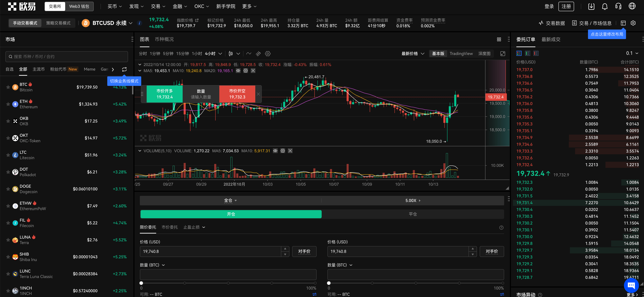
Task: Click the order form help icon
Action: (x=501, y=227)
